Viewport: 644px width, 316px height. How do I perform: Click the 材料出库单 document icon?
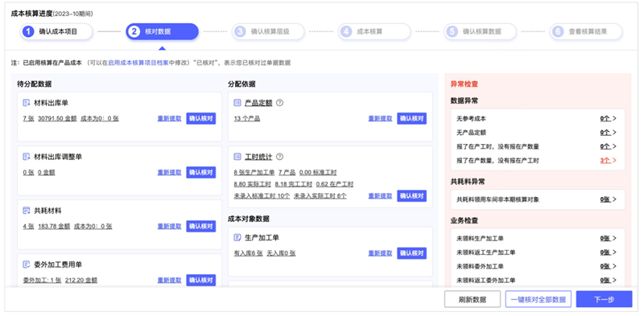(27, 103)
